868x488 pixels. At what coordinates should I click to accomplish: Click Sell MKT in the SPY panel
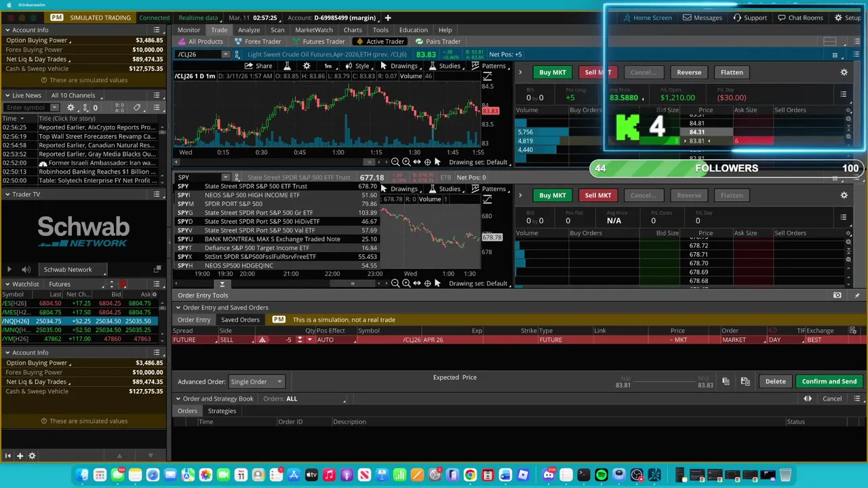click(x=598, y=195)
